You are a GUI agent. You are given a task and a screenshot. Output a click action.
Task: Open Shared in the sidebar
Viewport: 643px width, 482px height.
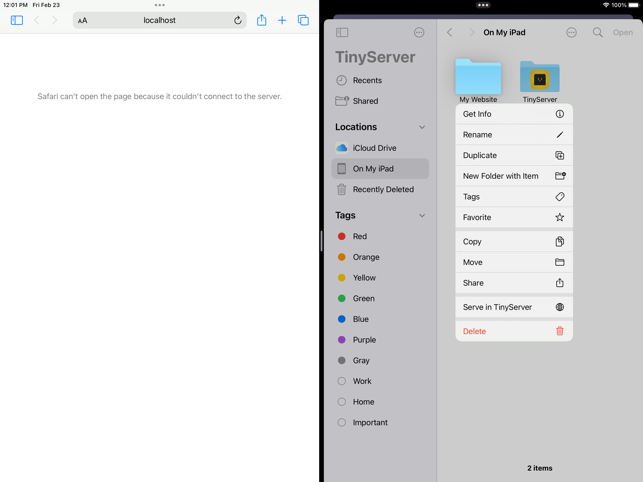[380, 101]
